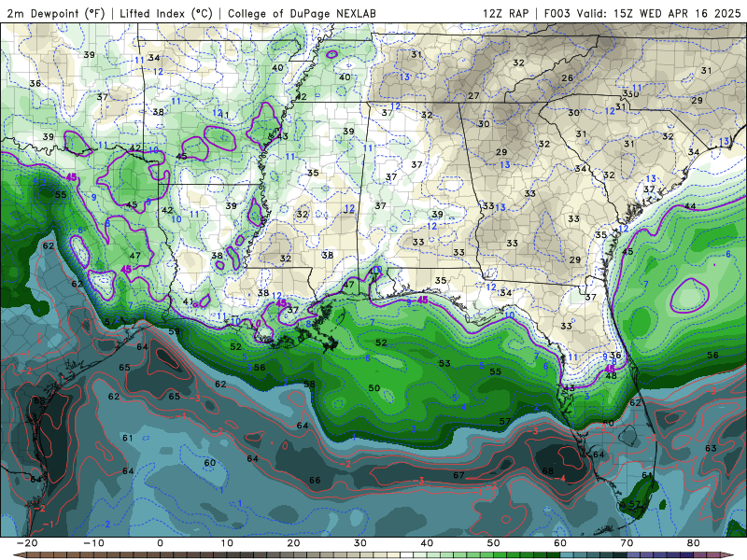Click the 68 dewpoint value on the map
Screen dimensions: 747x560
click(x=548, y=471)
